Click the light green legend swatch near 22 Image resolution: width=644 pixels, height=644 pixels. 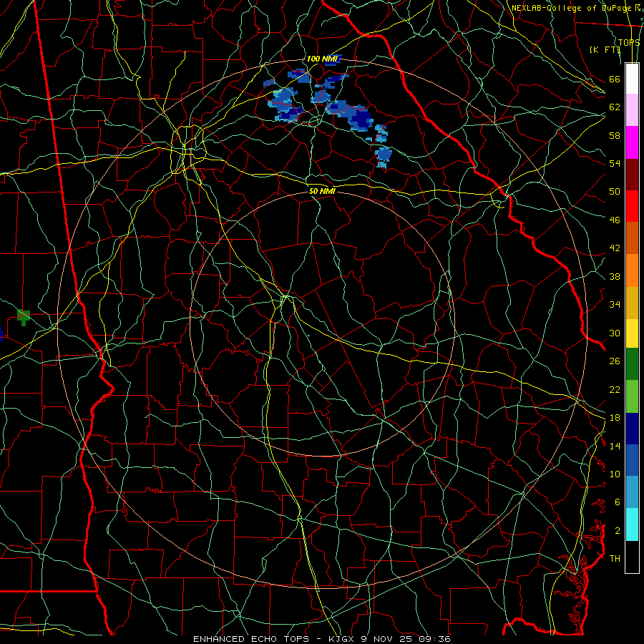tap(632, 396)
